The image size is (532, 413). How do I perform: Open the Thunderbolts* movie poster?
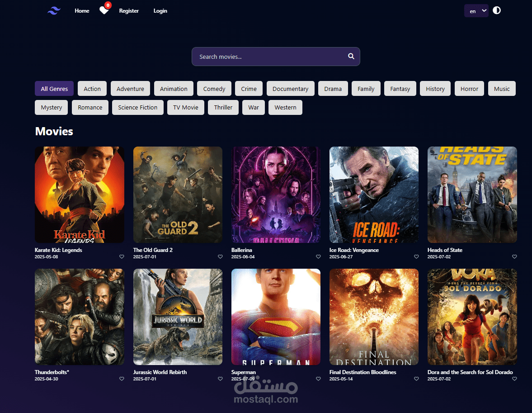[x=80, y=317]
